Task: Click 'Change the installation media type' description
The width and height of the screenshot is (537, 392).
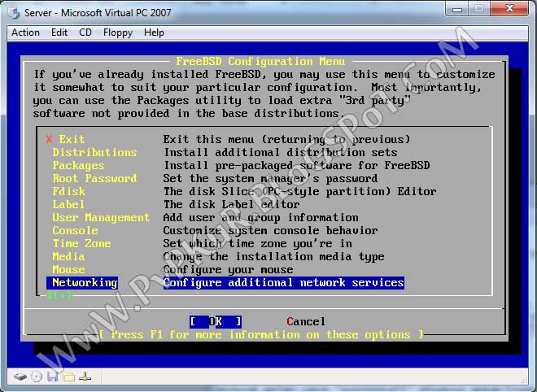Action: [273, 256]
